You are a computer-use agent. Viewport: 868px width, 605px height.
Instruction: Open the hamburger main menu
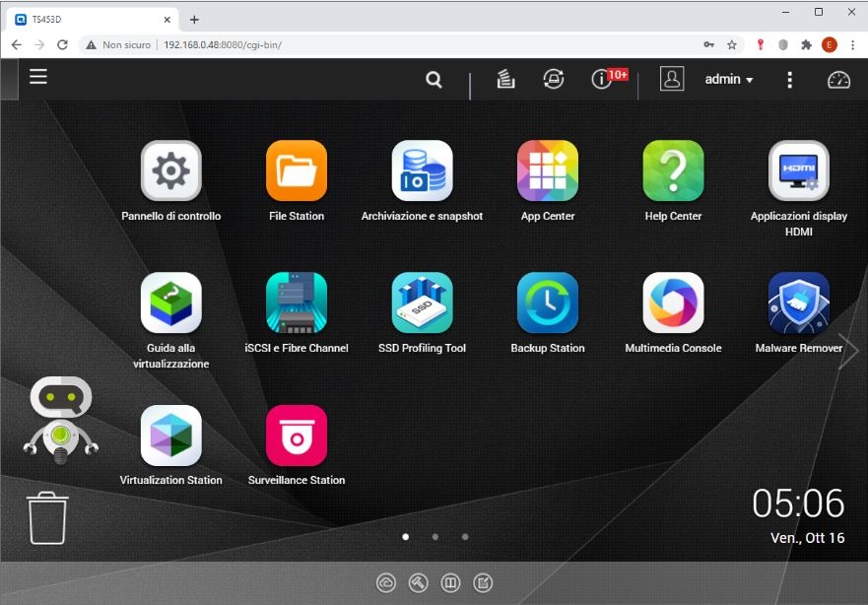(x=38, y=77)
